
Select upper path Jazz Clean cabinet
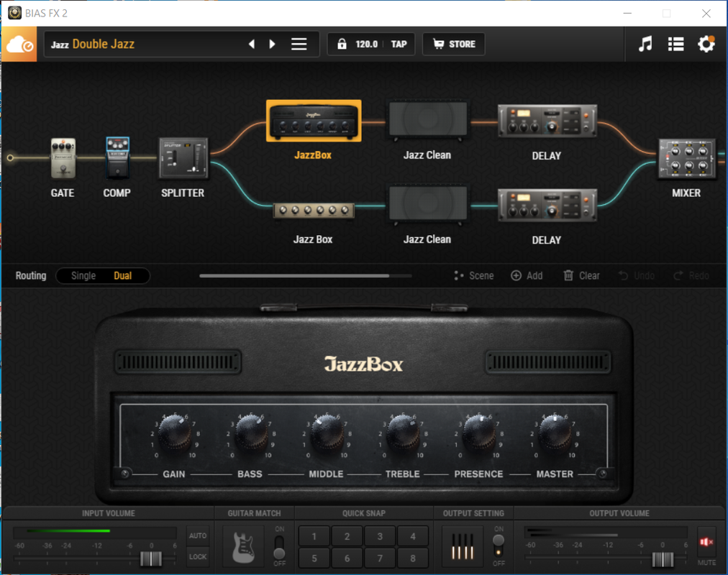coord(427,120)
